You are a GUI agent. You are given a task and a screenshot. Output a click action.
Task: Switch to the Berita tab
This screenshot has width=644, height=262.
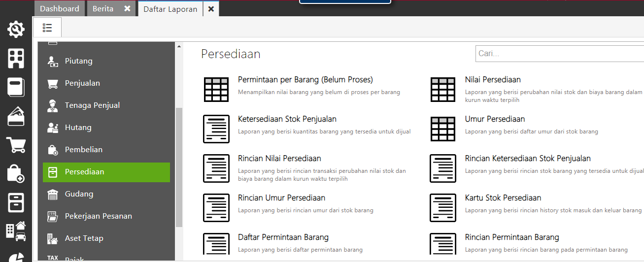tap(103, 9)
